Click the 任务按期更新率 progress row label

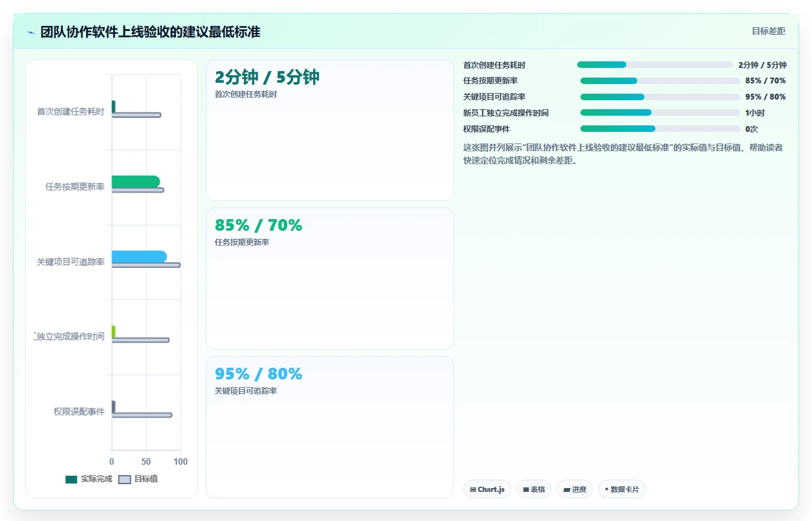(x=490, y=81)
